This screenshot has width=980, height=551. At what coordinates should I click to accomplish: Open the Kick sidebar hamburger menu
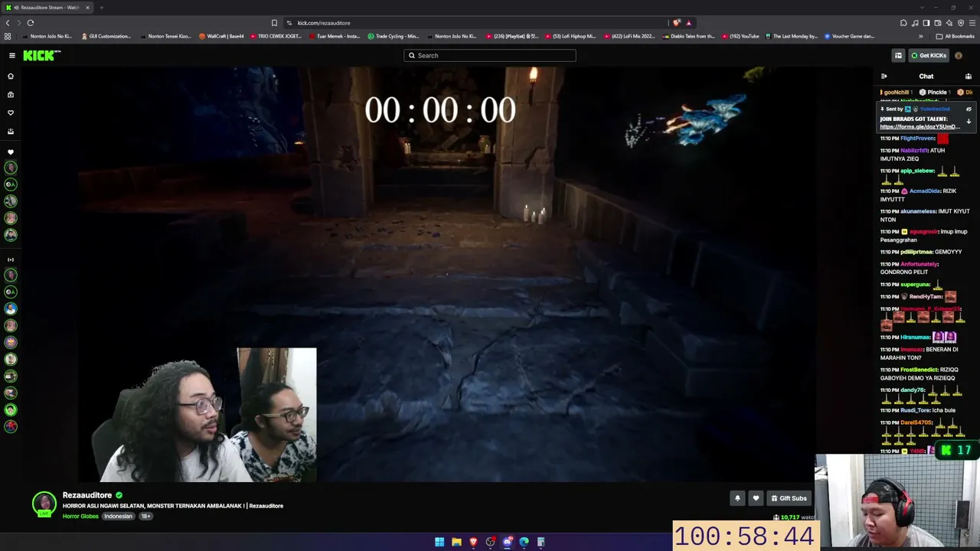coord(11,55)
